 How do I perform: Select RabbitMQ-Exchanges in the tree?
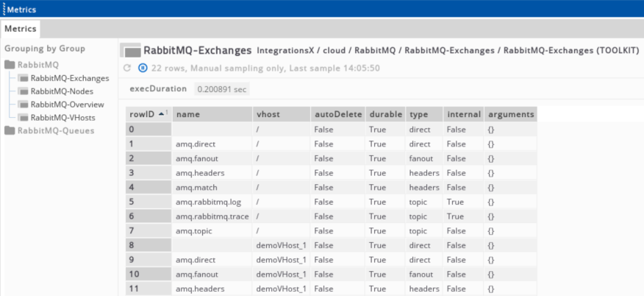pyautogui.click(x=69, y=78)
